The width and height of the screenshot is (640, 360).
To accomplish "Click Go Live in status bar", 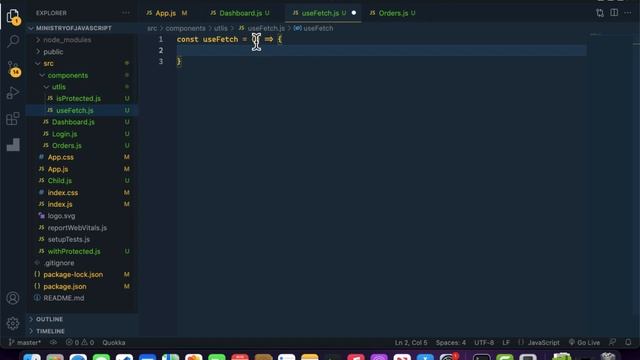I will click(584, 342).
